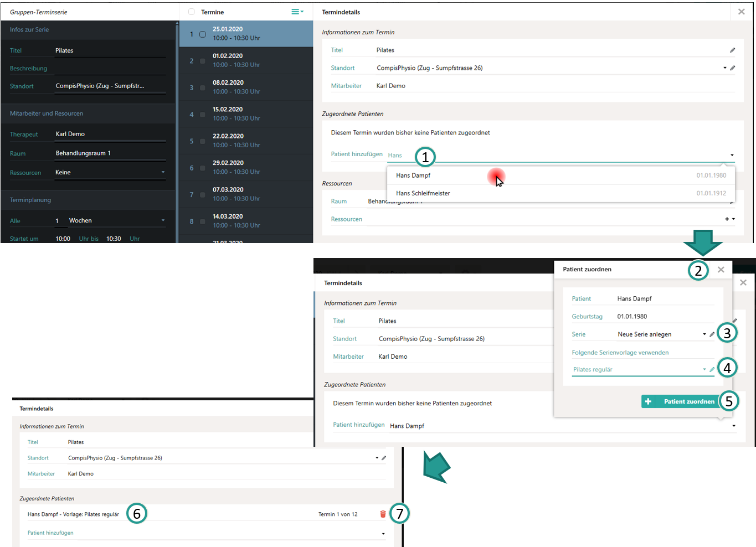Click the Patient name Hans Dampf in Patient zuordnen

pos(634,298)
